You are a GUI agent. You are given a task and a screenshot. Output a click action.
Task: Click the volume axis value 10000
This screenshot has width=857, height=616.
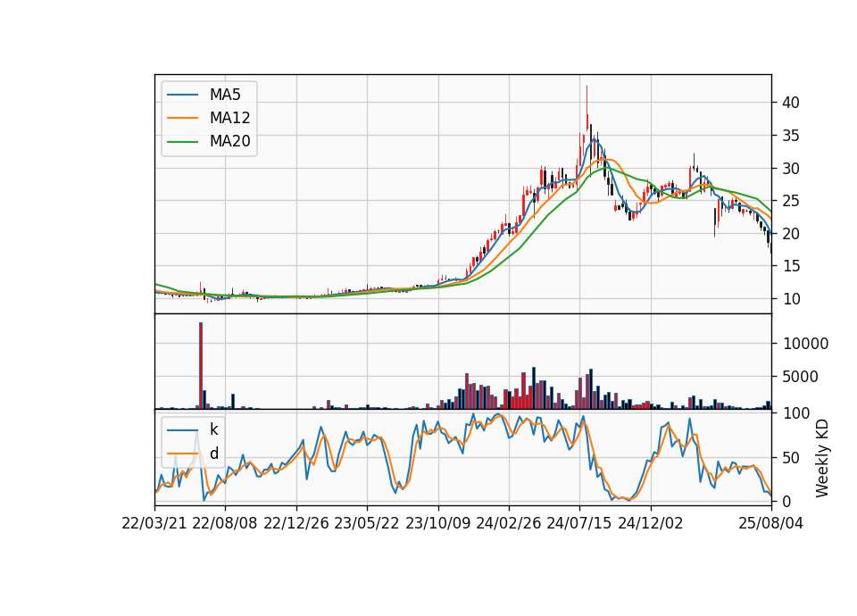pos(805,344)
